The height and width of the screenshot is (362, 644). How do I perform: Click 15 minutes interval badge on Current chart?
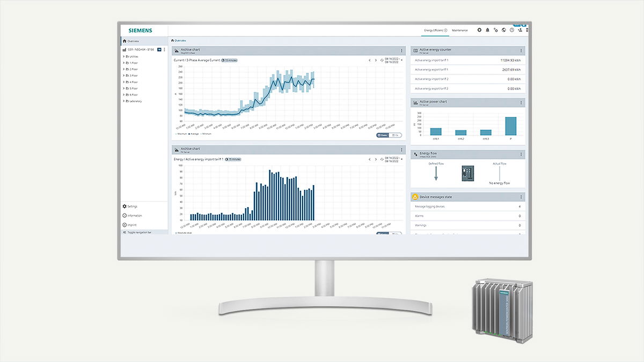231,60
